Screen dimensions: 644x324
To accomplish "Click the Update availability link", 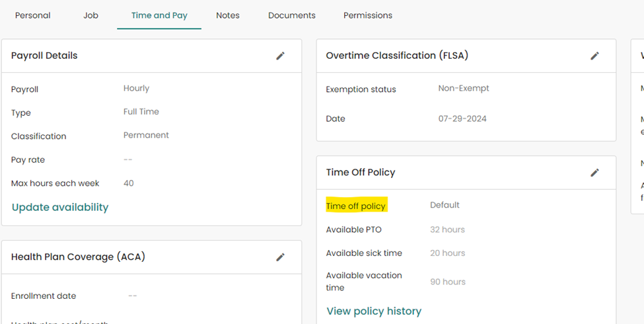I will tap(60, 207).
